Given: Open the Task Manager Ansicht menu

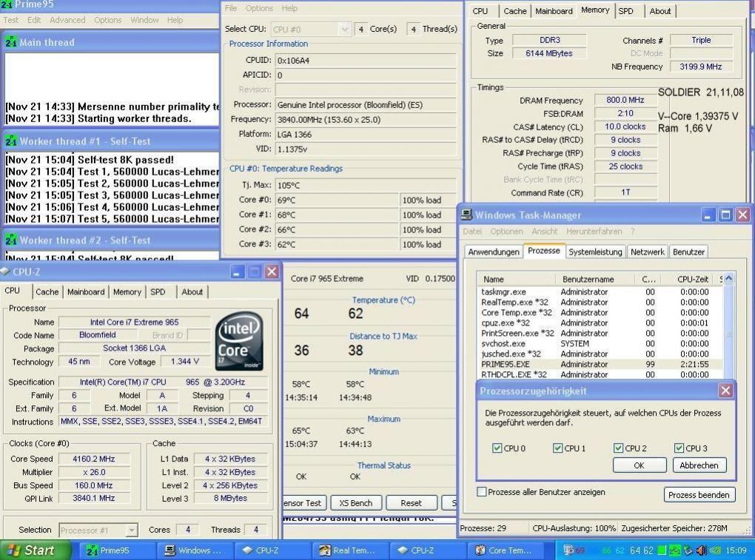Looking at the screenshot, I should 545,232.
